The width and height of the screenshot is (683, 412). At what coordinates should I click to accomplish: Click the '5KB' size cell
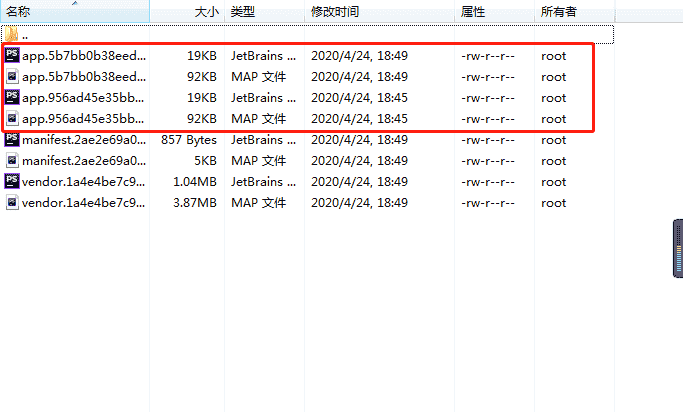pyautogui.click(x=205, y=161)
